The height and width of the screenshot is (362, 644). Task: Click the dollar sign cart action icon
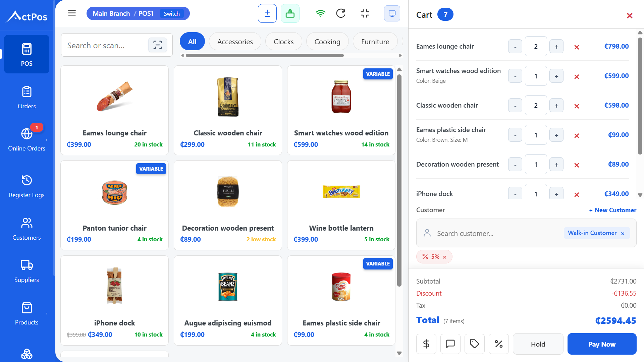[426, 344]
